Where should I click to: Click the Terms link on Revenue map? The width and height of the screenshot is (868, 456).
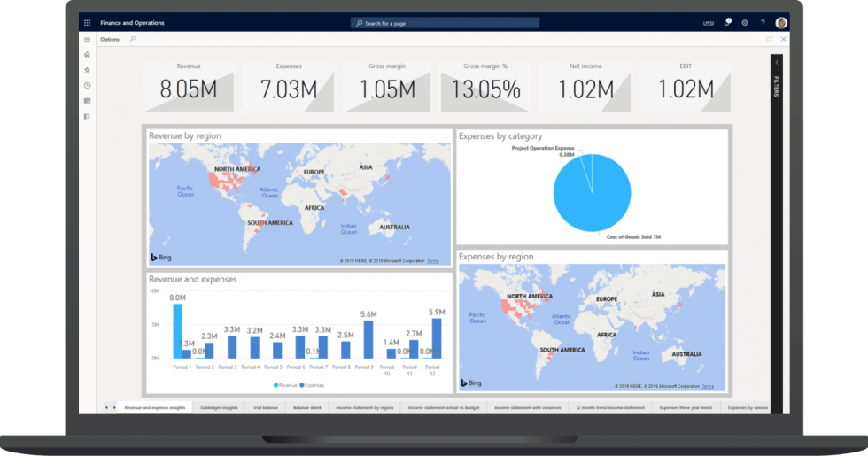click(432, 261)
